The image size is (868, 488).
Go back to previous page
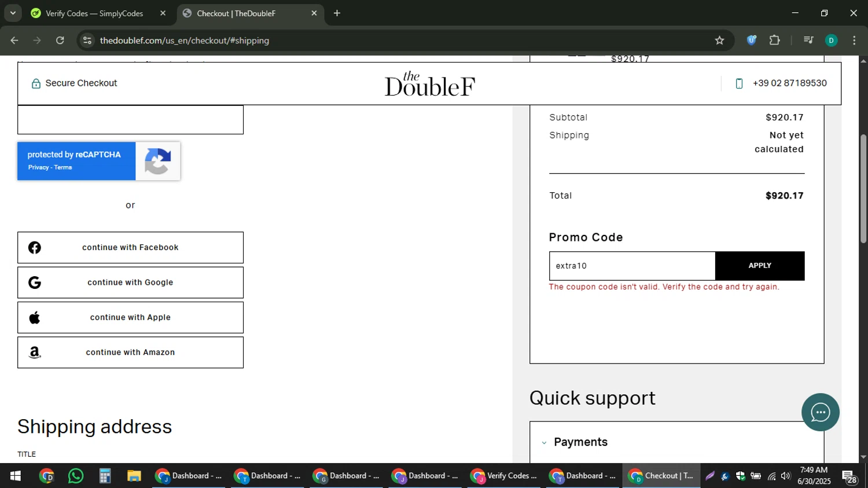14,41
